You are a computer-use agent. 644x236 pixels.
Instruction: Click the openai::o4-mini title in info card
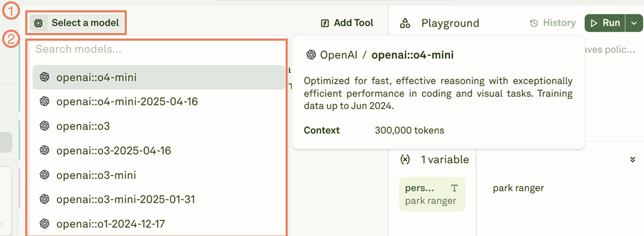point(412,55)
